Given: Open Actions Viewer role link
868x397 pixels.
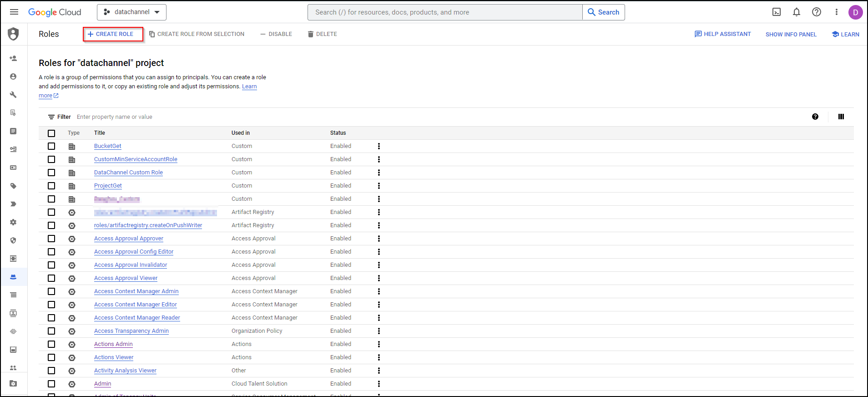Looking at the screenshot, I should point(114,357).
